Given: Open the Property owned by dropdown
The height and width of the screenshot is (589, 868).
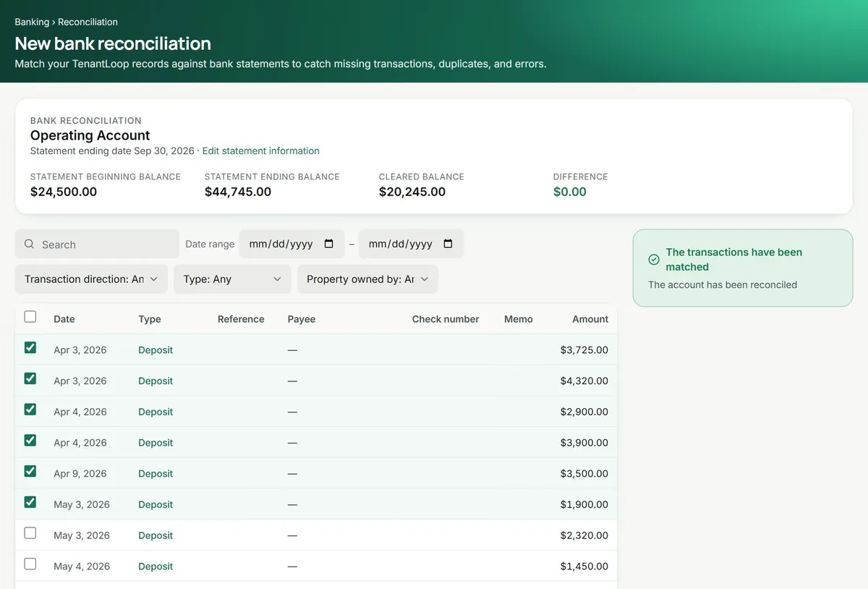Looking at the screenshot, I should [x=367, y=279].
